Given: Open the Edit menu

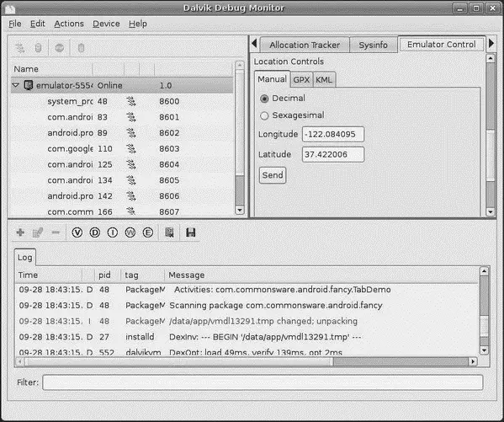Looking at the screenshot, I should tap(38, 24).
